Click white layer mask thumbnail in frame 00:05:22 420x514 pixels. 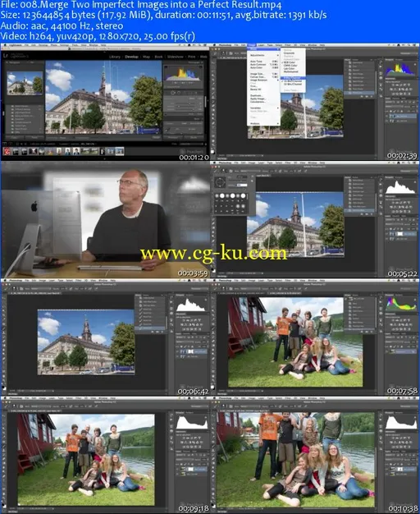[400, 234]
